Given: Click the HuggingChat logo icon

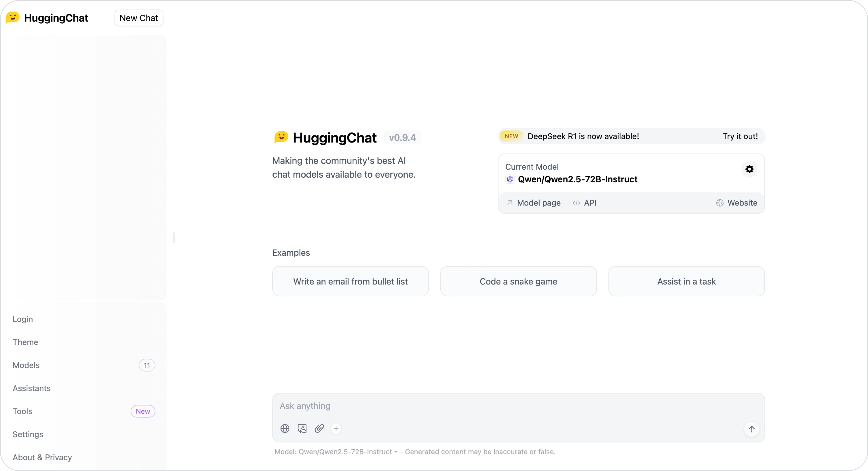Looking at the screenshot, I should (x=12, y=17).
